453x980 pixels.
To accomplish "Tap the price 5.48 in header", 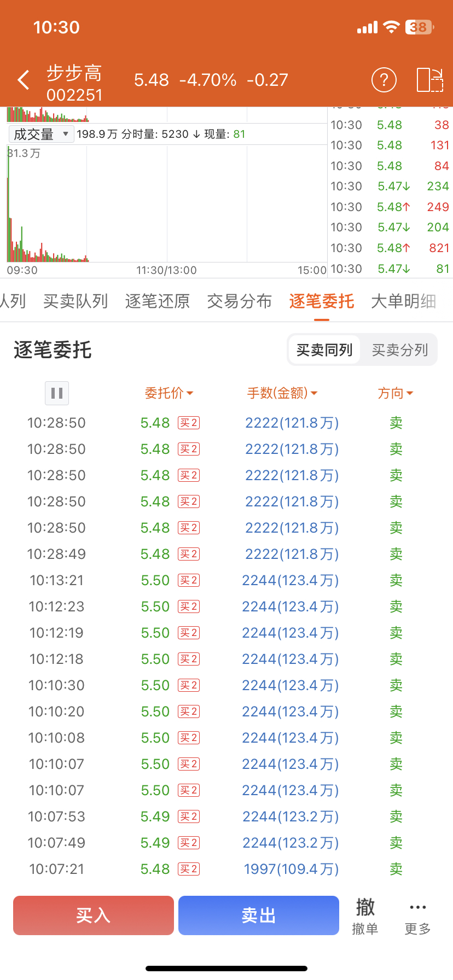I will (152, 80).
